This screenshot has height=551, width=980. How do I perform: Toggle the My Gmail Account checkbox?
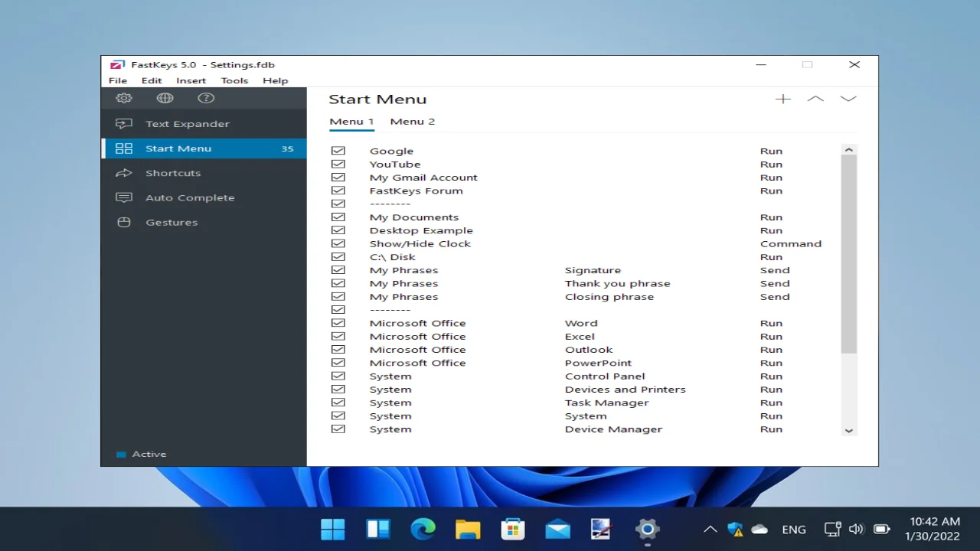(x=338, y=177)
